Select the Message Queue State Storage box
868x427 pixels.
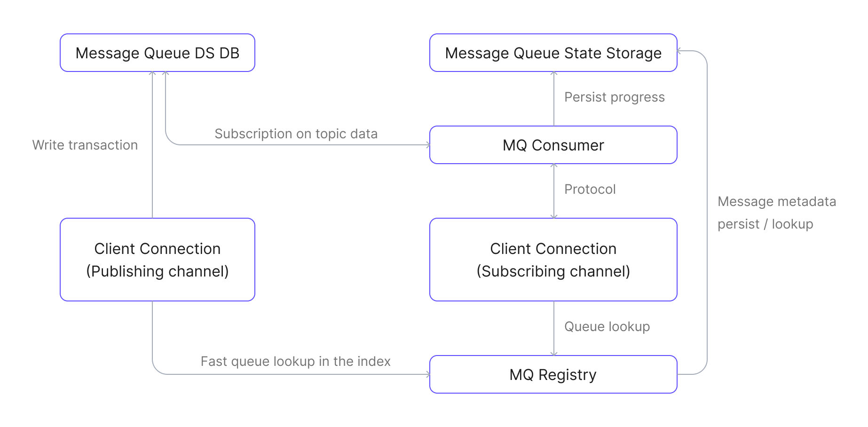pos(553,53)
